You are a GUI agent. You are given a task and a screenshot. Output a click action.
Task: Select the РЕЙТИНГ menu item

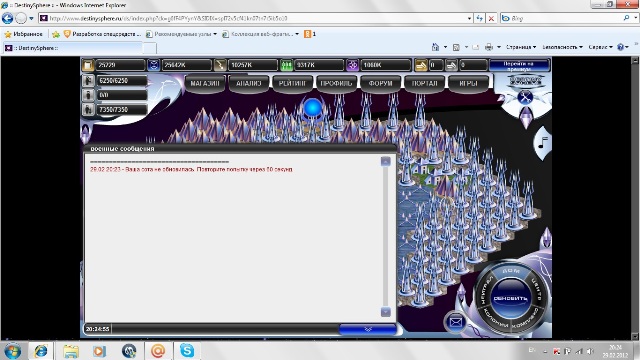(292, 83)
